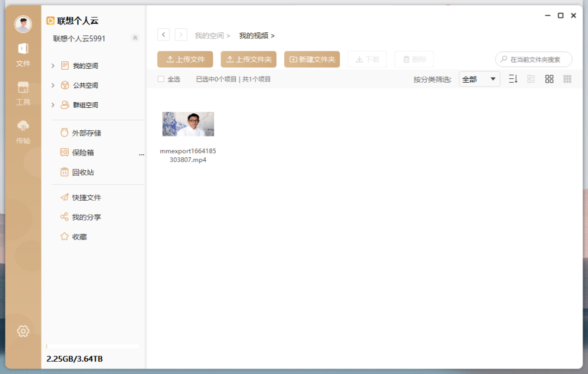The image size is (588, 374).
Task: Collapse the 联想个人云5991 device panel
Action: 135,38
